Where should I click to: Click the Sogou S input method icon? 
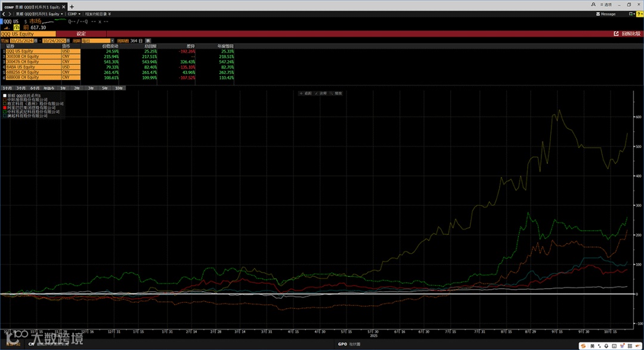point(583,346)
